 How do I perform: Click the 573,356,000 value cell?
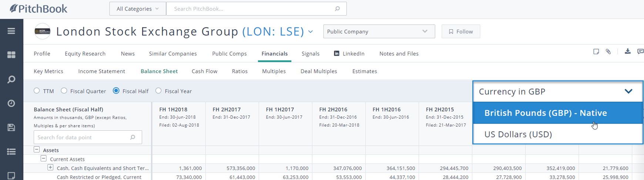pos(241,168)
